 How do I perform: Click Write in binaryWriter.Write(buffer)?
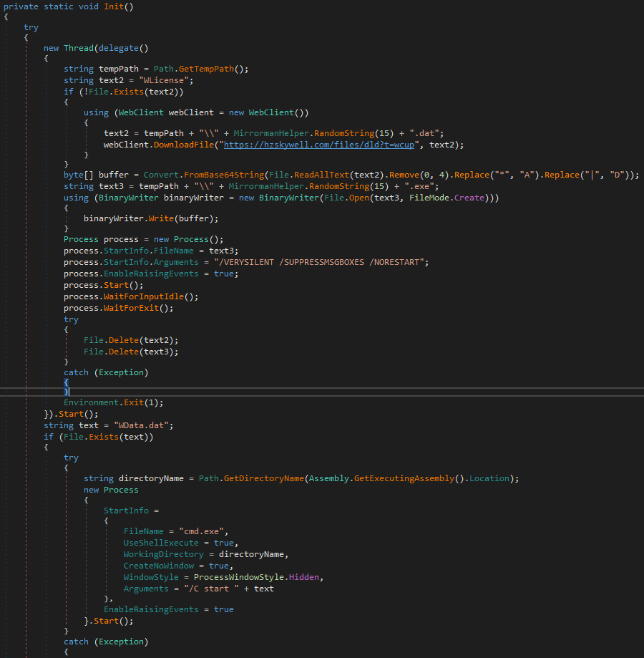click(161, 218)
